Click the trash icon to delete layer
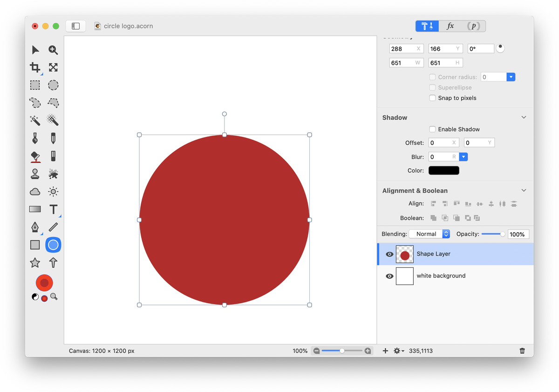Viewport: 559px width, 392px height. [x=522, y=351]
